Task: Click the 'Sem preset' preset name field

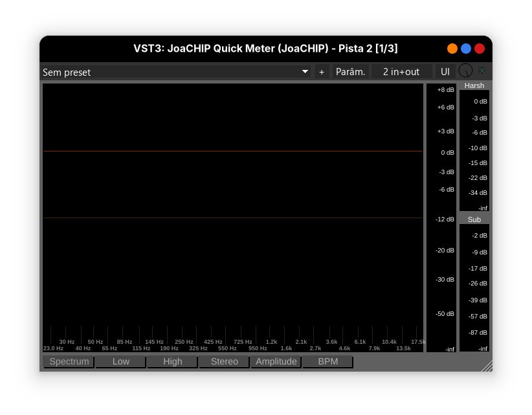Action: (168, 72)
